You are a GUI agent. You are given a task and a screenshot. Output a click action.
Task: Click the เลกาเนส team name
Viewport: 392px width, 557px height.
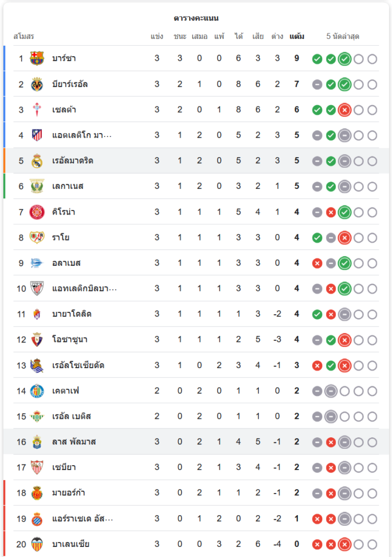(67, 186)
